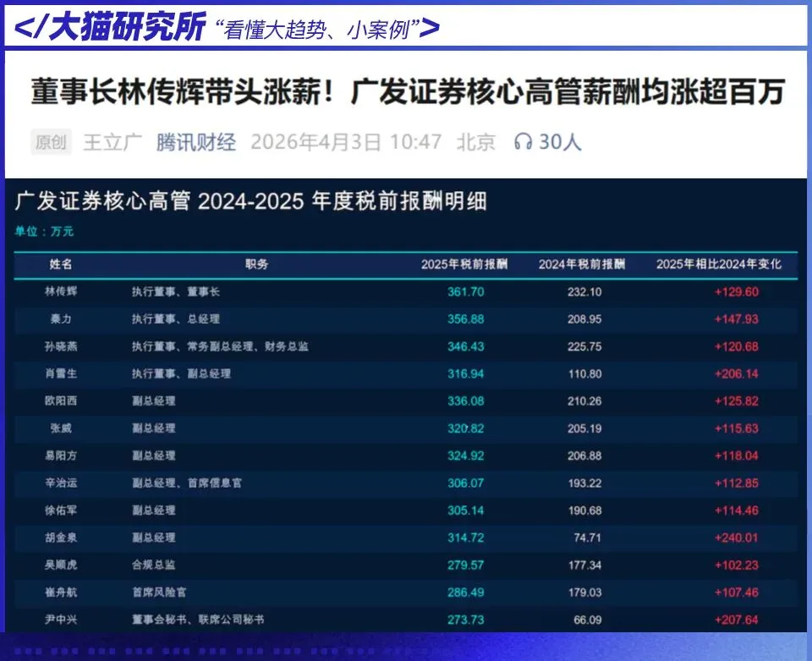Click the 2024 value 208.95
812x661 pixels.
click(x=584, y=320)
